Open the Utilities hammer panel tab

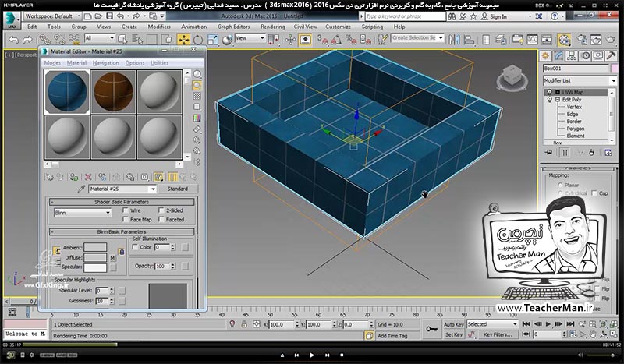click(611, 55)
